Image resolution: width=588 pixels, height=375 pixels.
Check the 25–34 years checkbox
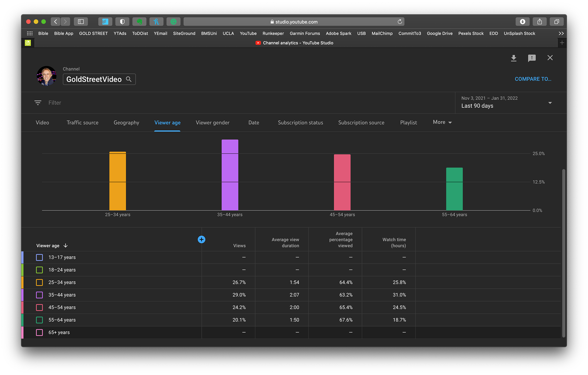tap(40, 282)
